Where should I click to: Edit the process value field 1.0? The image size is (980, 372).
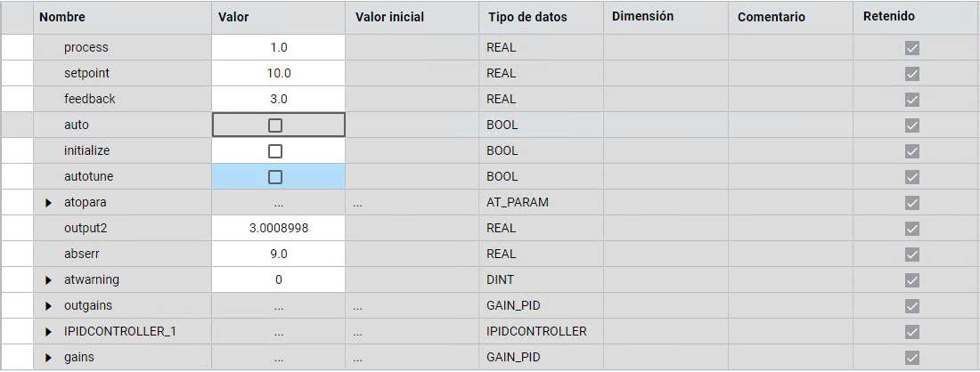[x=278, y=48]
